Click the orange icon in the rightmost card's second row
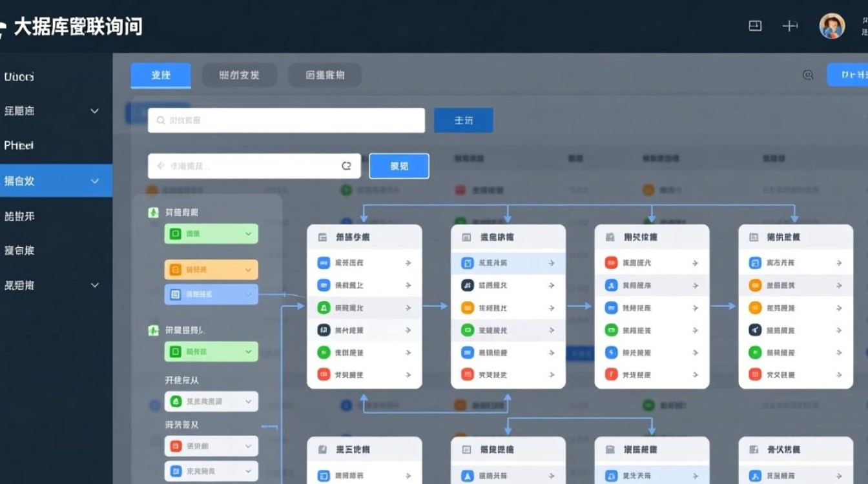This screenshot has width=868, height=484. pos(754,285)
